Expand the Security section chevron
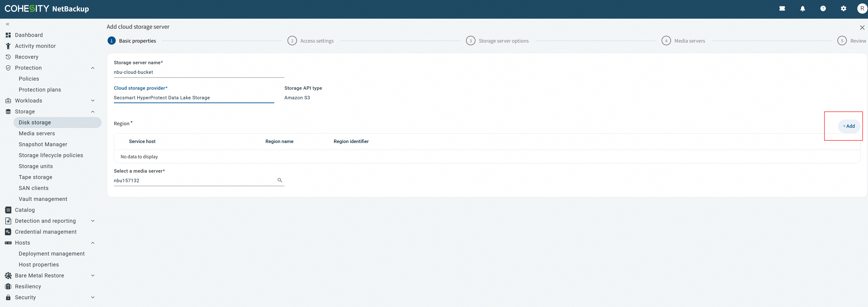Screen dimensions: 868x307 (x=93, y=298)
